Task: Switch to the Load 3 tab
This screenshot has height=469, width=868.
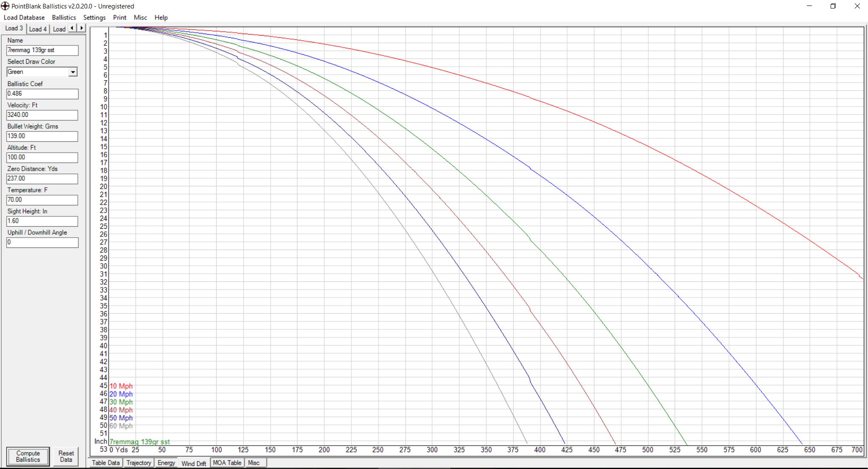Action: coord(14,28)
